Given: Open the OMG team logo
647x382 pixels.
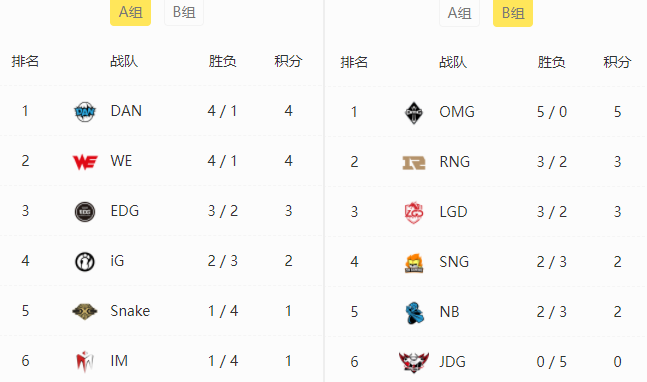Looking at the screenshot, I should click(413, 113).
